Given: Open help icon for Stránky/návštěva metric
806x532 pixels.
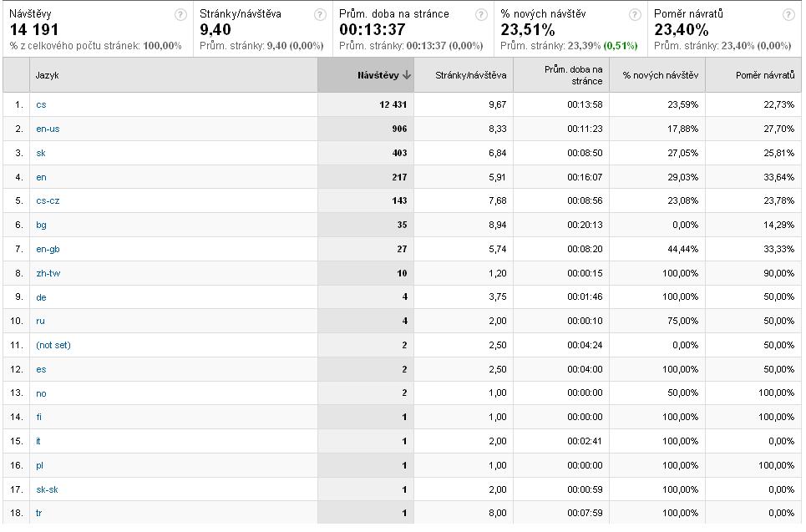Looking at the screenshot, I should click(319, 14).
